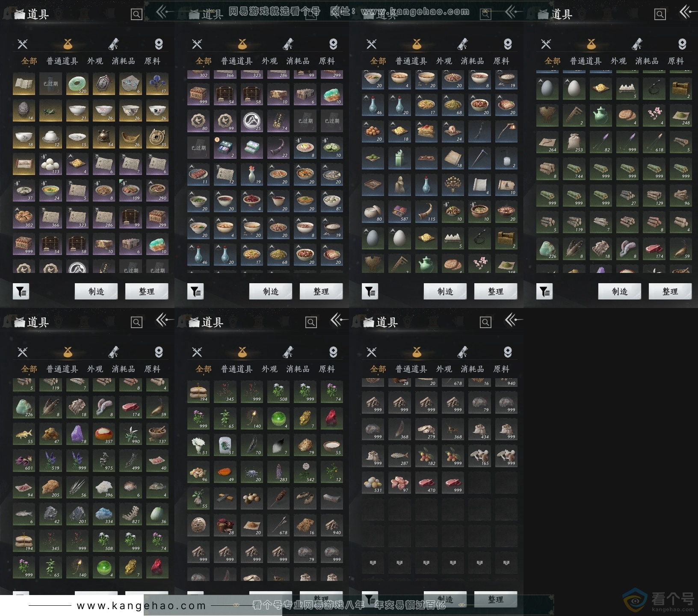This screenshot has height=616, width=698.
Task: Select the blue ore item count 334
Action: click(x=104, y=514)
